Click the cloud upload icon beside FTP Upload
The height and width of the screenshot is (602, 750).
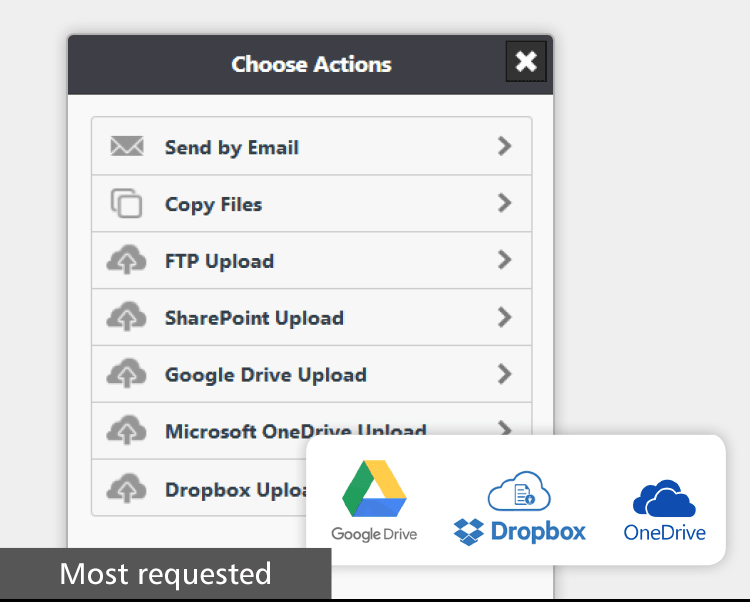(126, 260)
